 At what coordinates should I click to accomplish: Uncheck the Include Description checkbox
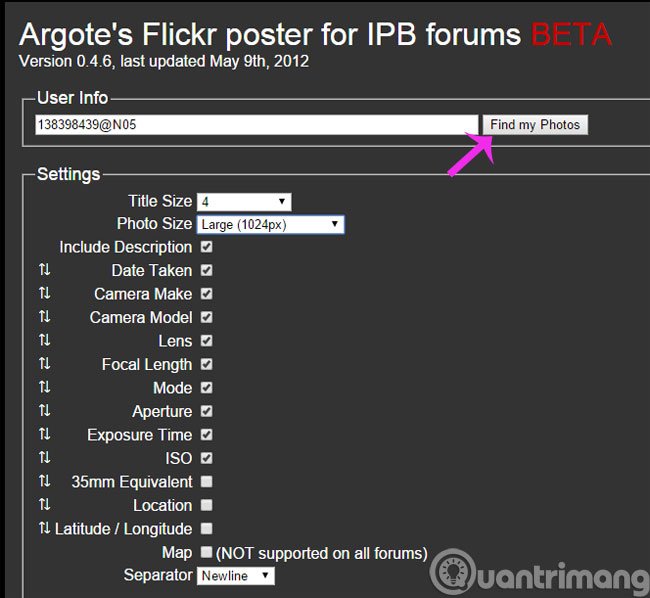(206, 247)
